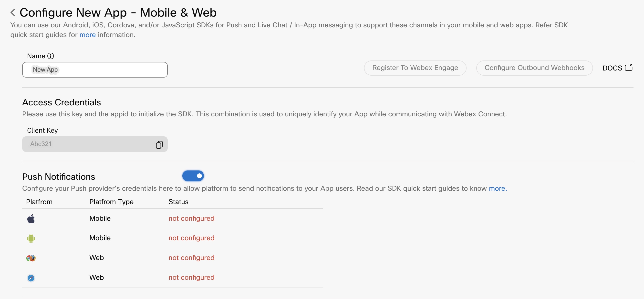Open the 'more' link in page description
This screenshot has height=299, width=644.
pos(87,35)
